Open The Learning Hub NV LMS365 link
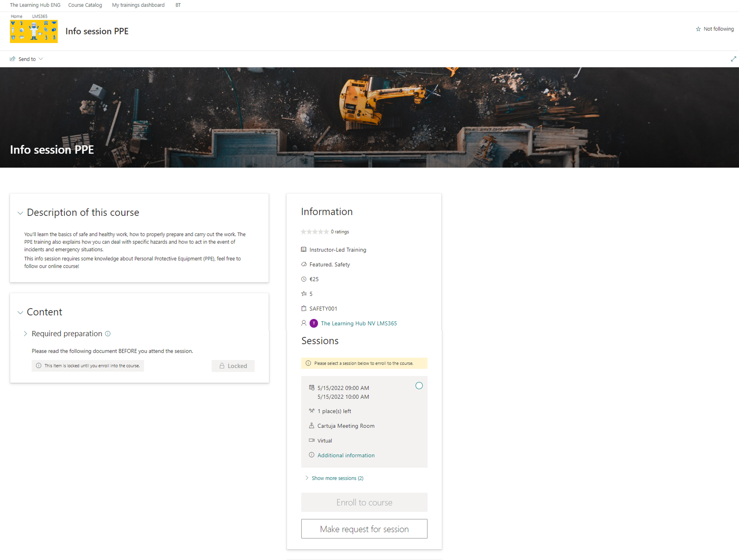This screenshot has width=739, height=560. 359,323
